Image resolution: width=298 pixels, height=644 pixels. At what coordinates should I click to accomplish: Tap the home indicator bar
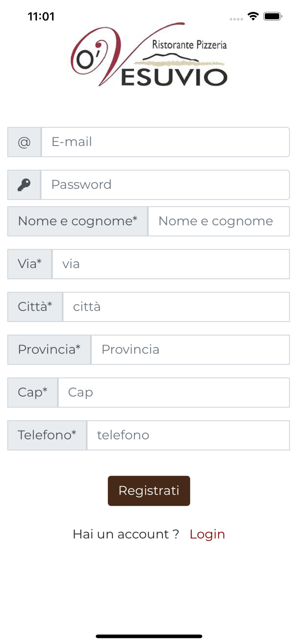click(149, 636)
